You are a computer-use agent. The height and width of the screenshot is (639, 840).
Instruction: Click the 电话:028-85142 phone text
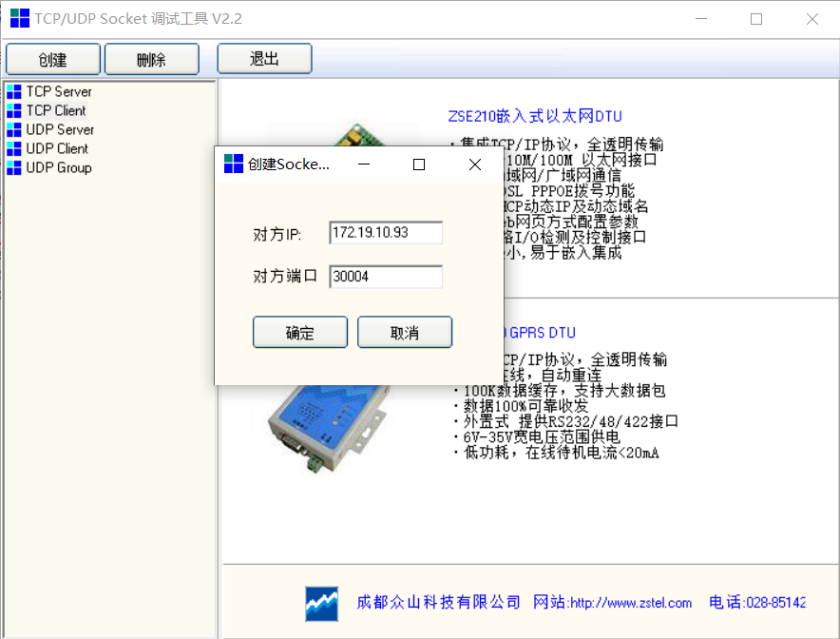[757, 603]
